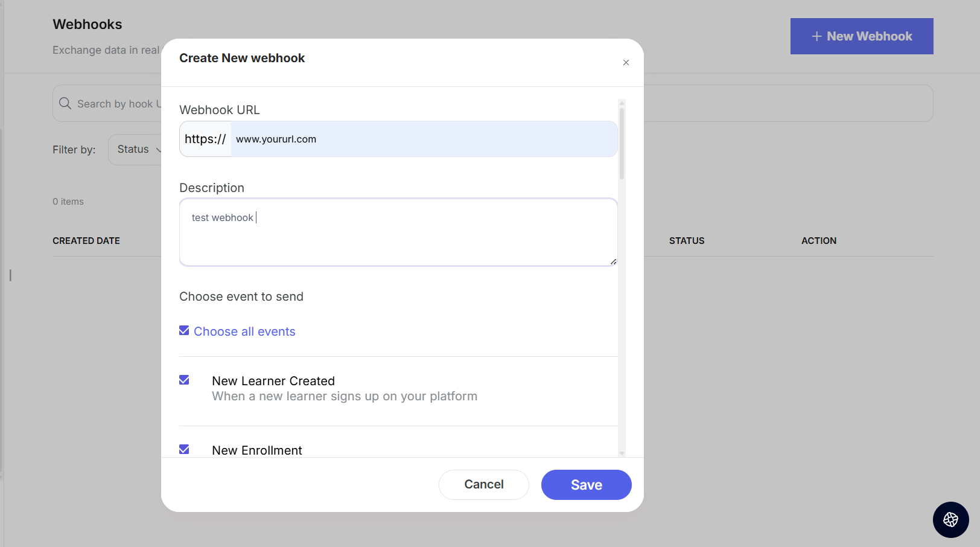Viewport: 980px width, 547px height.
Task: Uncheck the Choose all events checkbox
Action: click(184, 331)
